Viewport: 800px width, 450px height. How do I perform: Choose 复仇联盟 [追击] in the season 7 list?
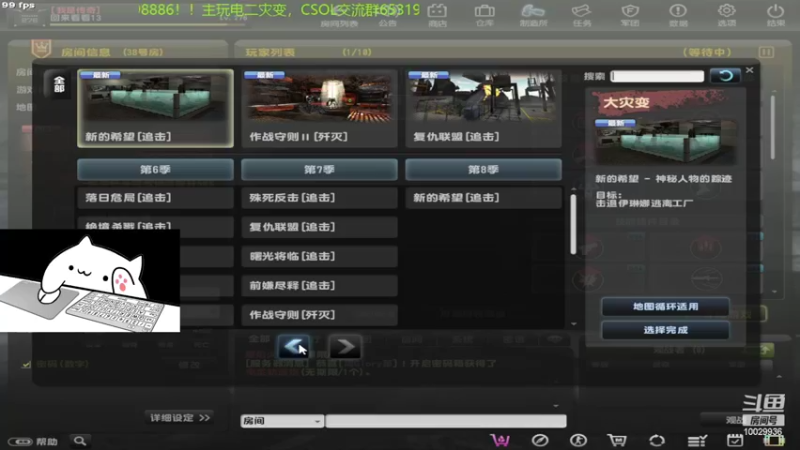click(x=319, y=227)
